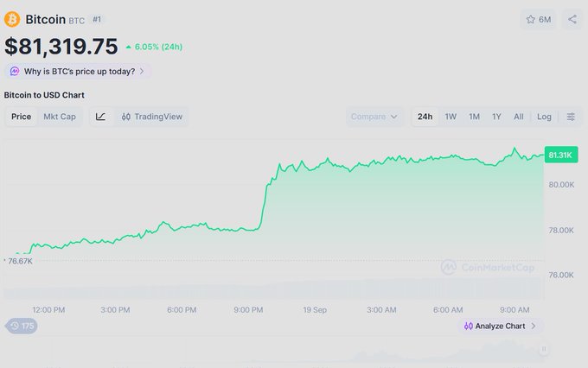Select the 1Y time range
Screen dimensions: 588x368
(x=496, y=117)
